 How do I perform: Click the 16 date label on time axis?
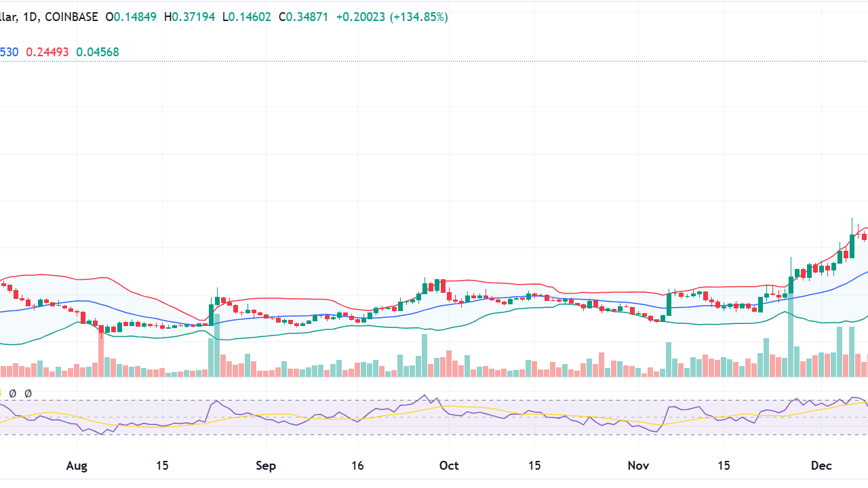pyautogui.click(x=357, y=466)
